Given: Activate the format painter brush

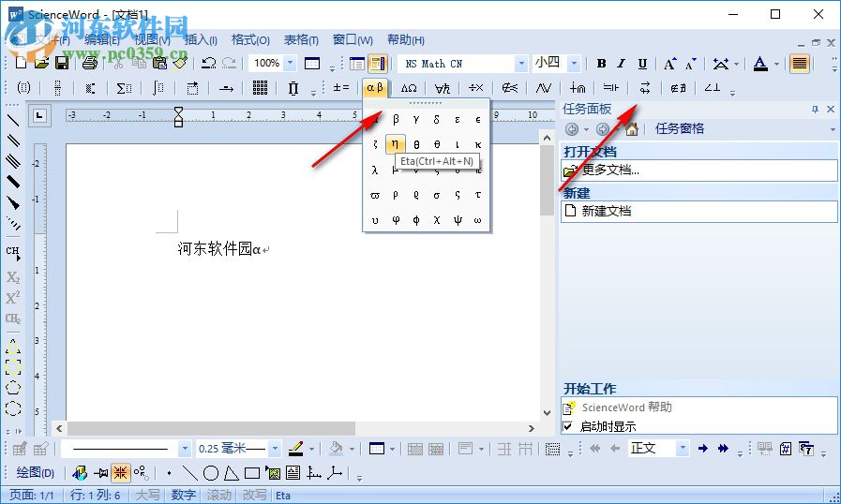Looking at the screenshot, I should point(180,64).
